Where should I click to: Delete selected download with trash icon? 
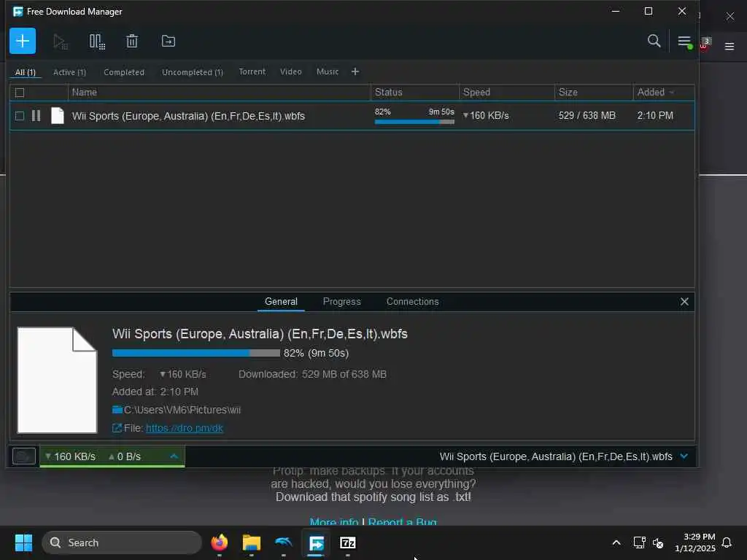pyautogui.click(x=132, y=42)
